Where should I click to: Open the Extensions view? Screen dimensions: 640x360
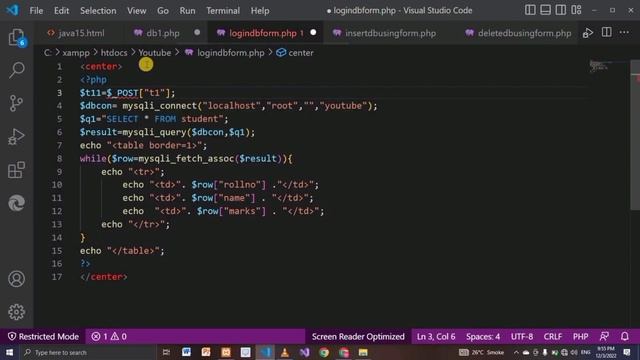point(16,170)
